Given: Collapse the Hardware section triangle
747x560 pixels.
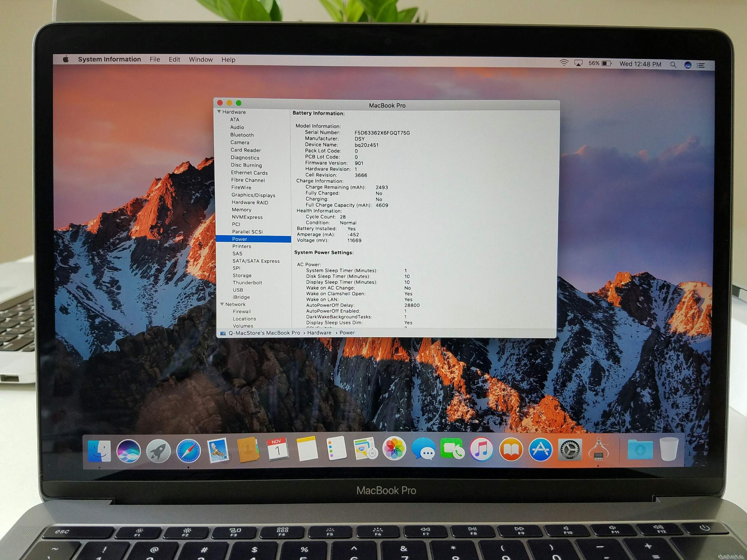Looking at the screenshot, I should (x=219, y=112).
